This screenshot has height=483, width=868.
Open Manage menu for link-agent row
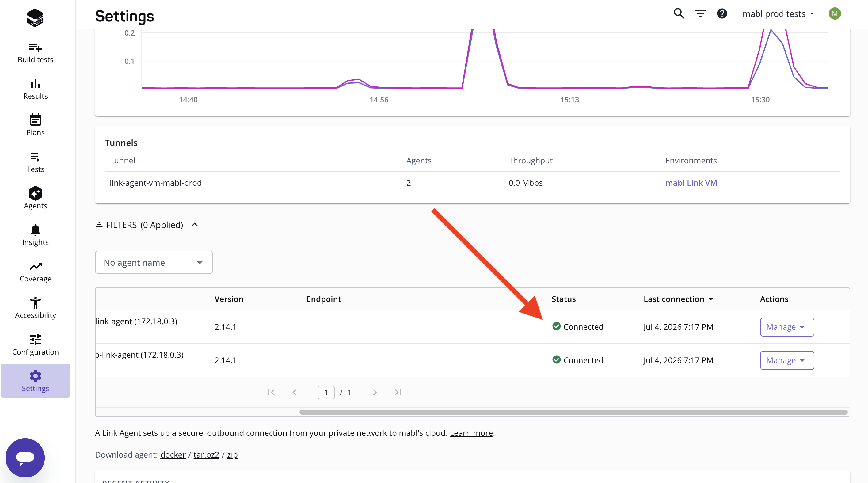coord(787,327)
